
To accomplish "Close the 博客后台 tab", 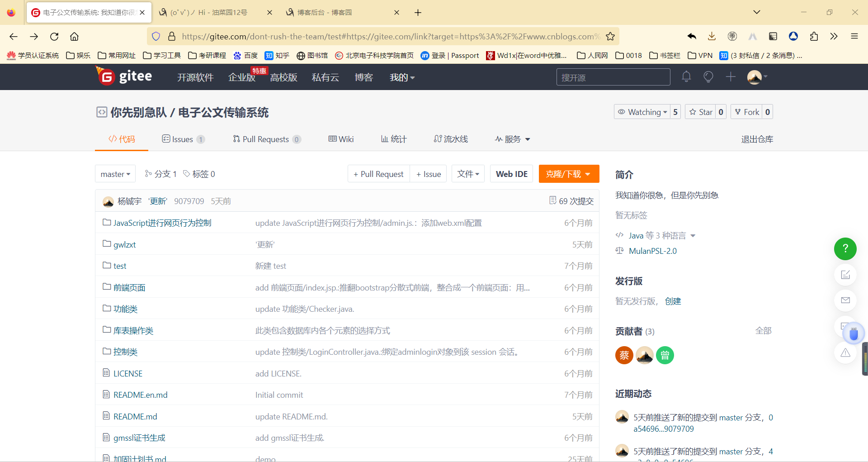I will 396,13.
